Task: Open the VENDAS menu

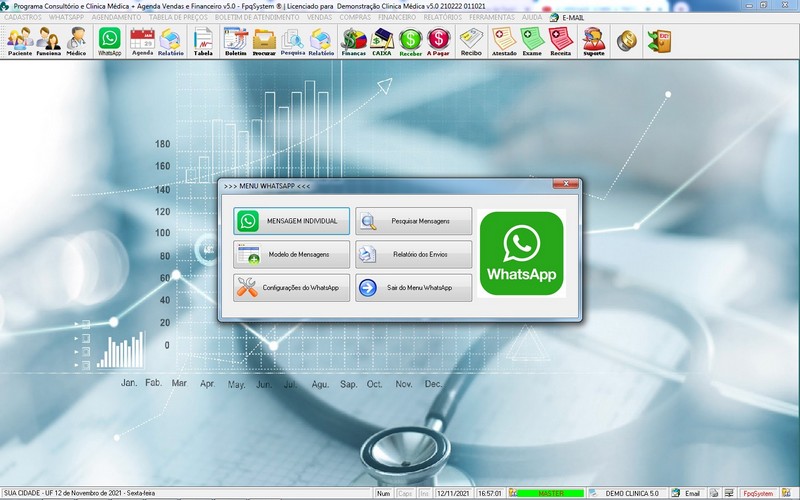Action: coord(319,17)
